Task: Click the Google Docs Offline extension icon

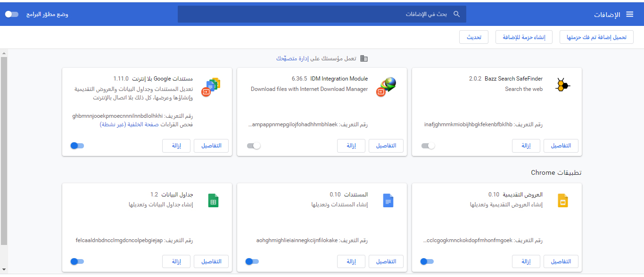Action: 212,86
